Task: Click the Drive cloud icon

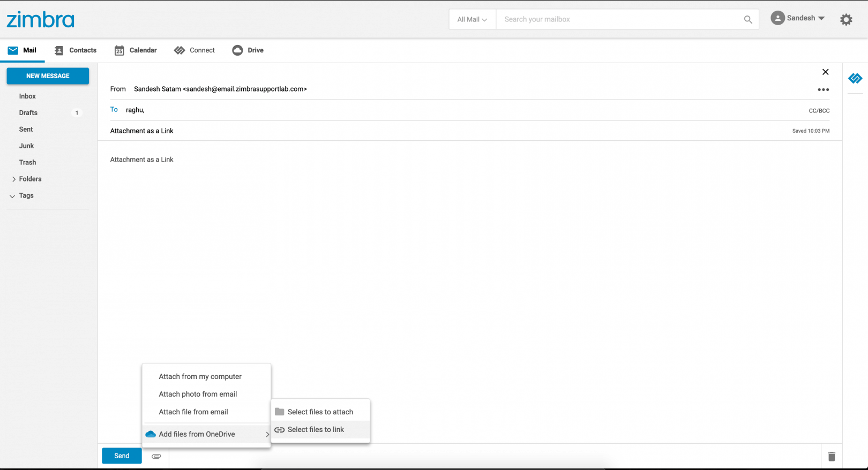Action: pyautogui.click(x=237, y=50)
